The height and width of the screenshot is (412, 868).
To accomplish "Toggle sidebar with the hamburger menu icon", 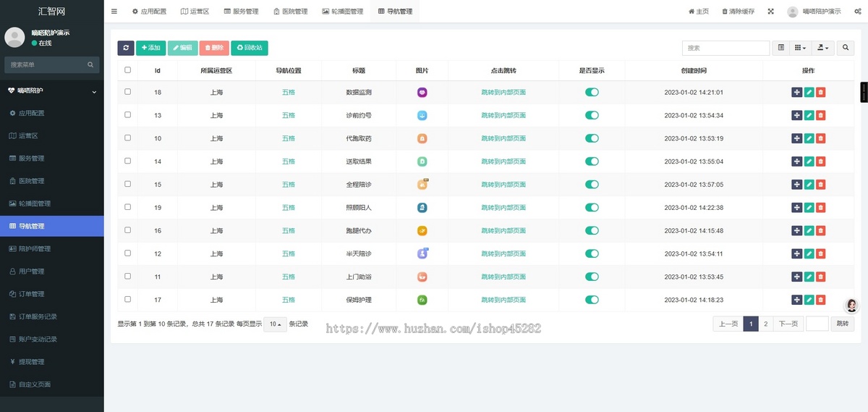I will click(114, 12).
